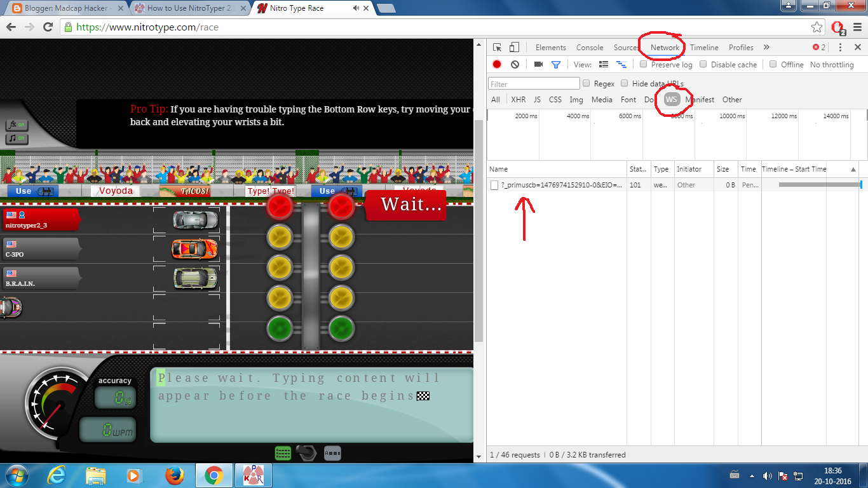
Task: Filter requests by XHR
Action: click(518, 100)
